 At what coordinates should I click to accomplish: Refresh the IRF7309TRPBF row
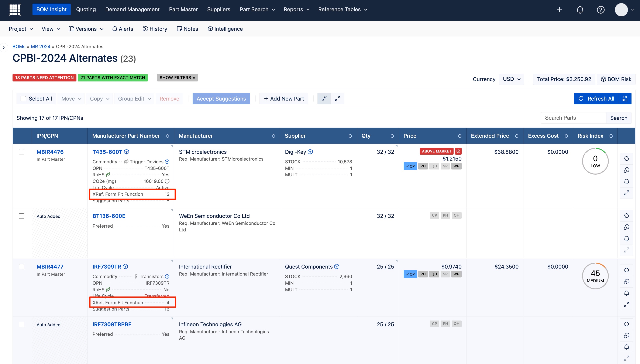[626, 324]
